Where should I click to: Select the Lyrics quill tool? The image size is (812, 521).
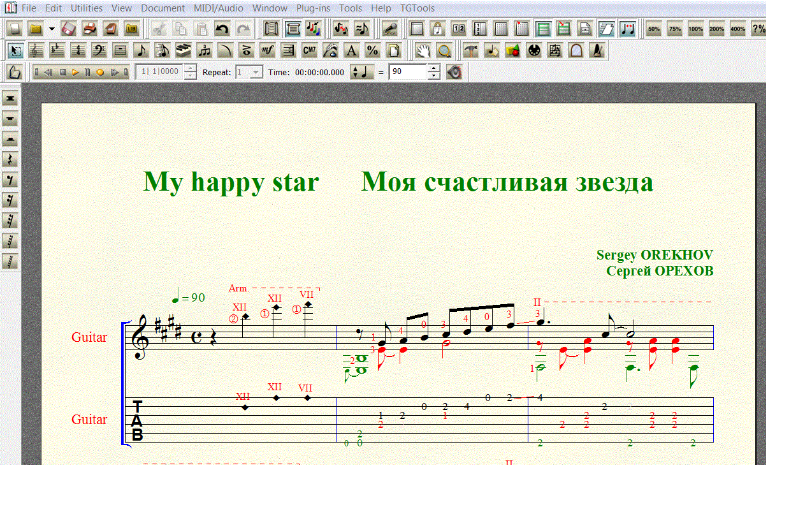pyautogui.click(x=331, y=50)
